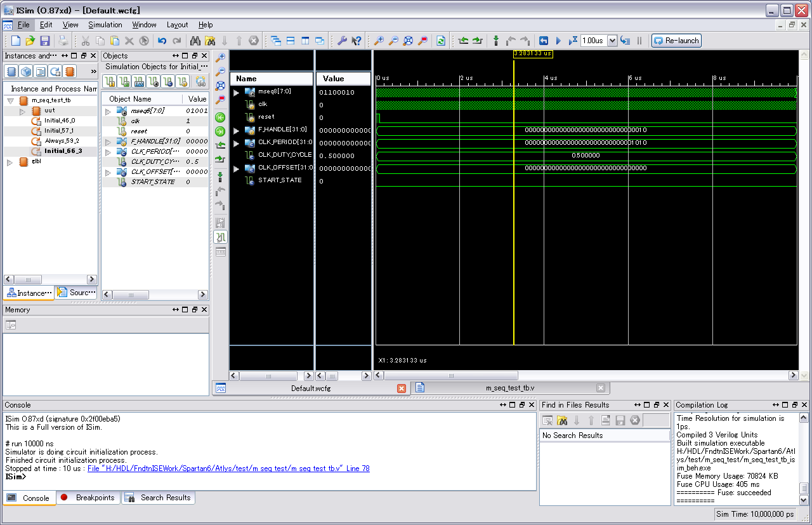
Task: Open the Find binoculars tool
Action: point(195,41)
